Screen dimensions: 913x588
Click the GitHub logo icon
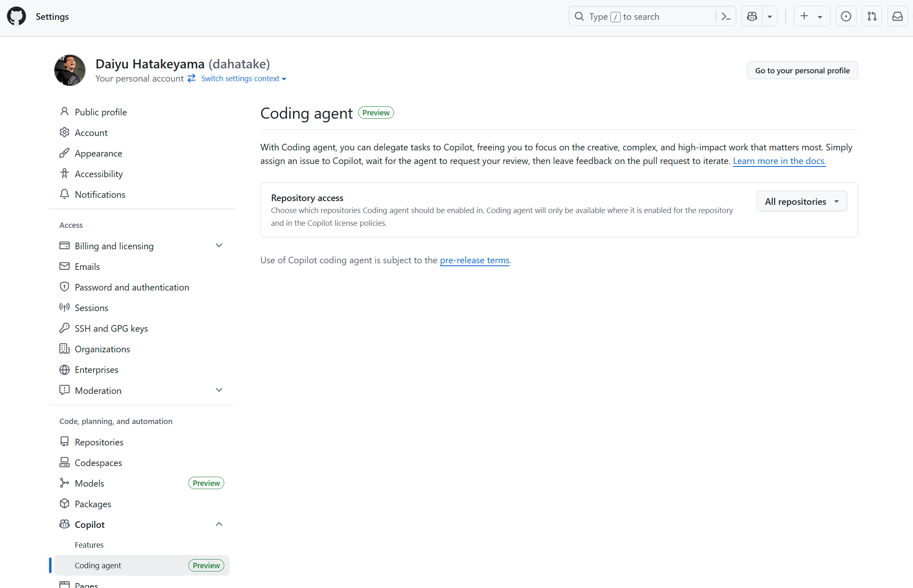click(x=16, y=16)
